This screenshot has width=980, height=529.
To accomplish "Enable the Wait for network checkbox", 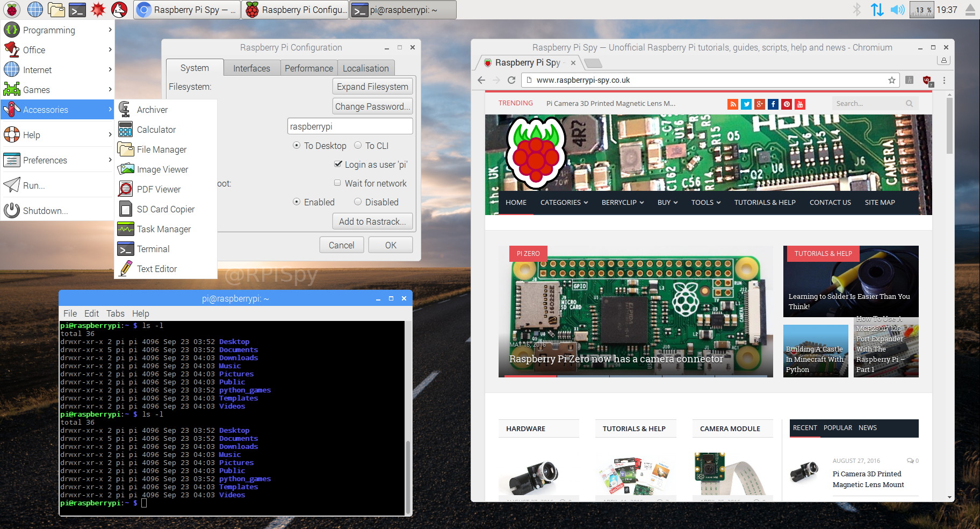I will pyautogui.click(x=337, y=183).
